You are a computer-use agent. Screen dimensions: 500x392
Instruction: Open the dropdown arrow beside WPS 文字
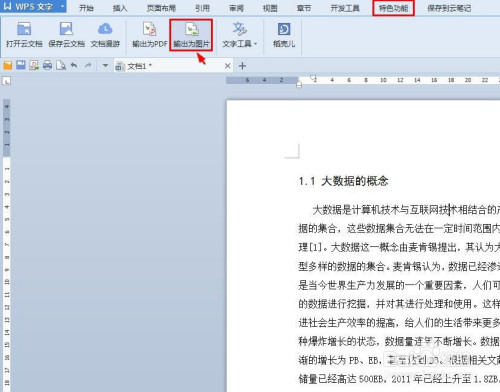pyautogui.click(x=62, y=6)
